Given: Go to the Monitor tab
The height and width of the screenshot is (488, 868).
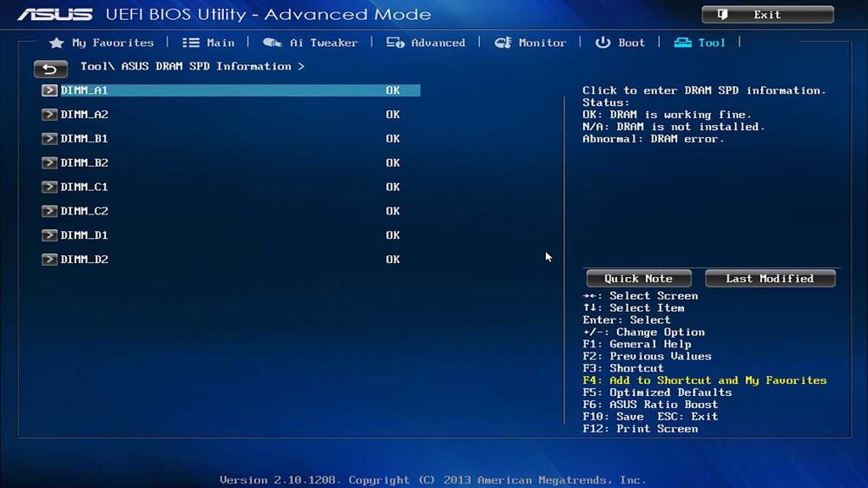Looking at the screenshot, I should click(542, 43).
